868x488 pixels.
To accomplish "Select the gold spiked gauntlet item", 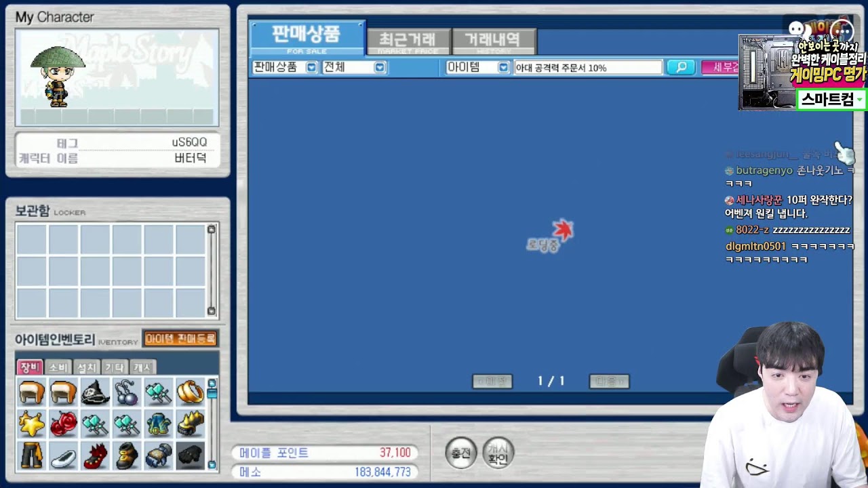I will point(191,424).
